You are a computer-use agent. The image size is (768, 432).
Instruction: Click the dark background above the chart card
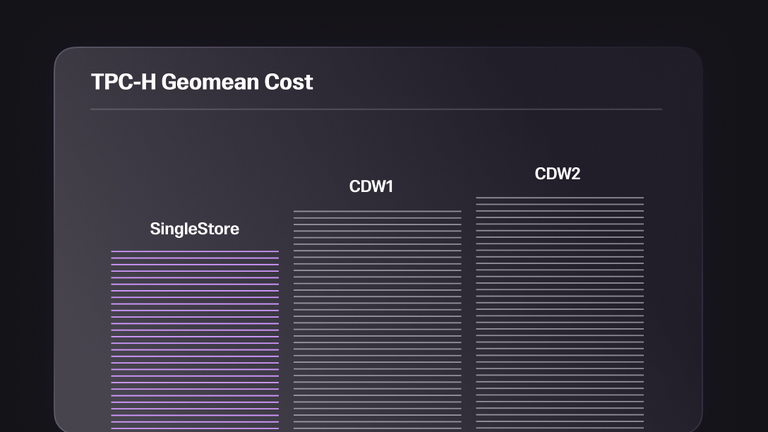coord(384,22)
